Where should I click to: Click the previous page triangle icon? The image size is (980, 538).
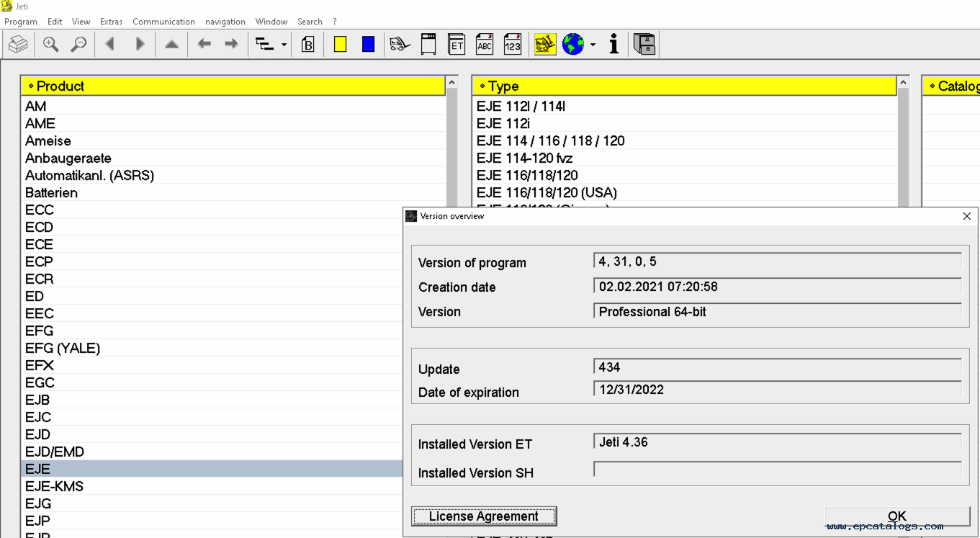click(x=110, y=45)
